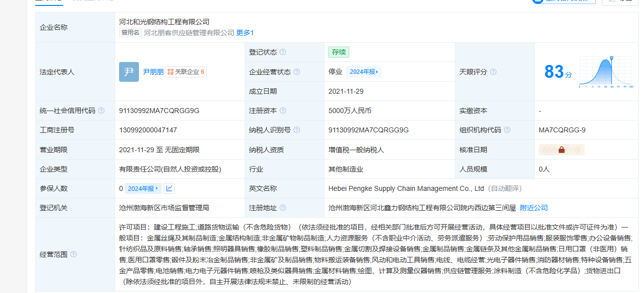Click 附近公司 nearby companies link

tap(534, 208)
